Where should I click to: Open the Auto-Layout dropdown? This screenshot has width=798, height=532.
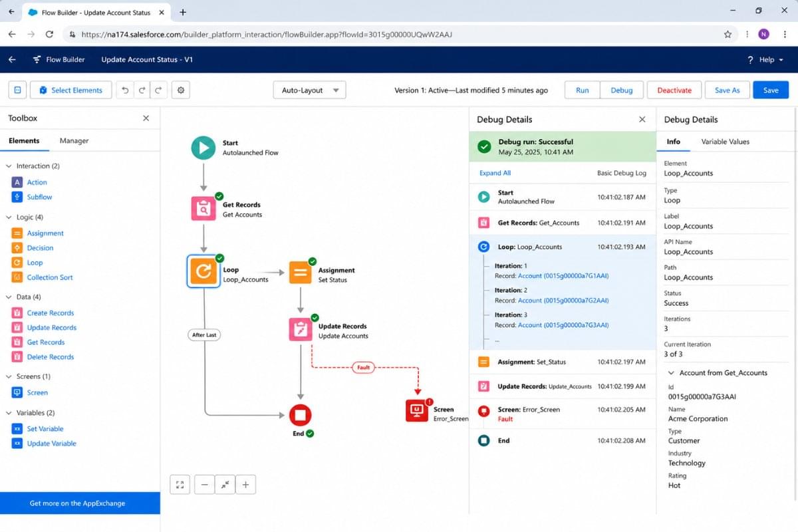click(x=309, y=90)
